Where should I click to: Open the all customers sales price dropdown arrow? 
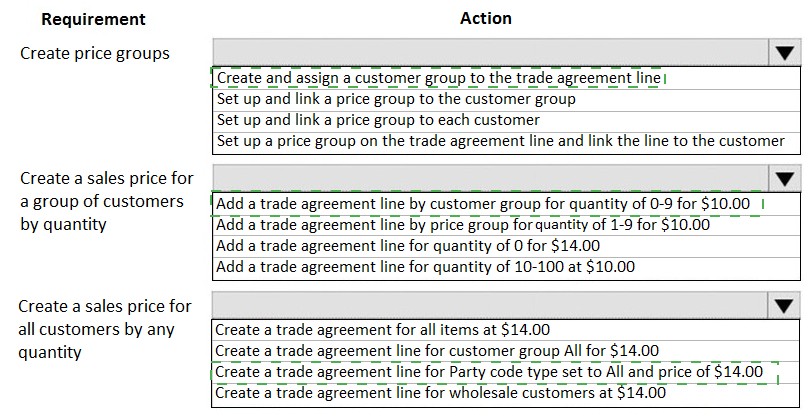tap(783, 305)
